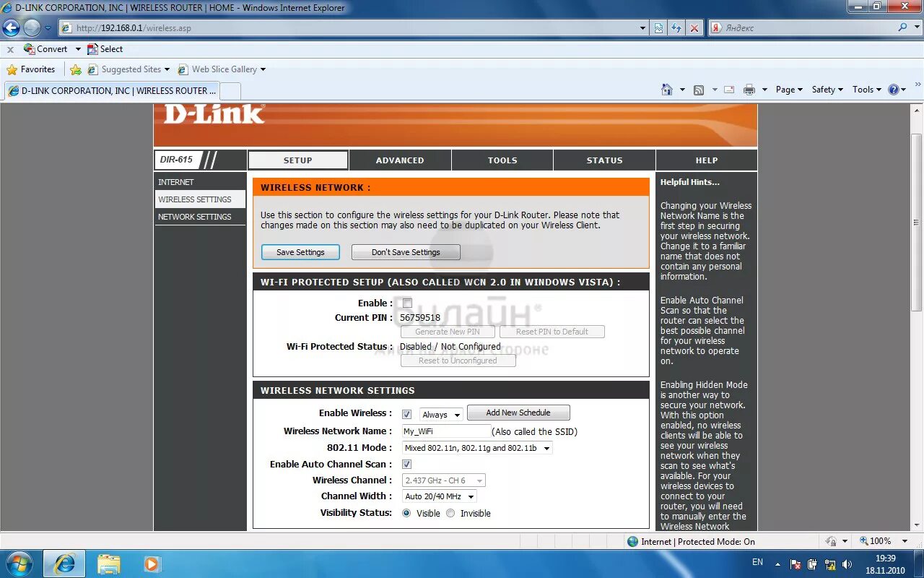Open the Wireless Channel dropdown
Viewport: 924px width, 578px height.
pyautogui.click(x=444, y=480)
